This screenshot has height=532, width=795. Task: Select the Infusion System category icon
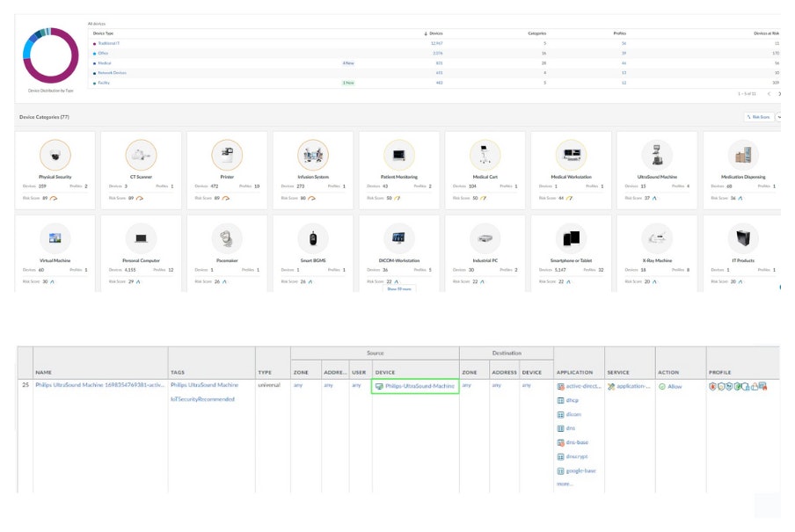click(312, 156)
